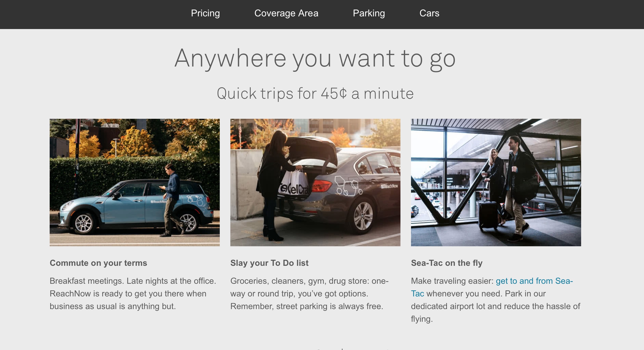Go to the Coverage Area page
Image resolution: width=644 pixels, height=350 pixels.
coord(286,13)
